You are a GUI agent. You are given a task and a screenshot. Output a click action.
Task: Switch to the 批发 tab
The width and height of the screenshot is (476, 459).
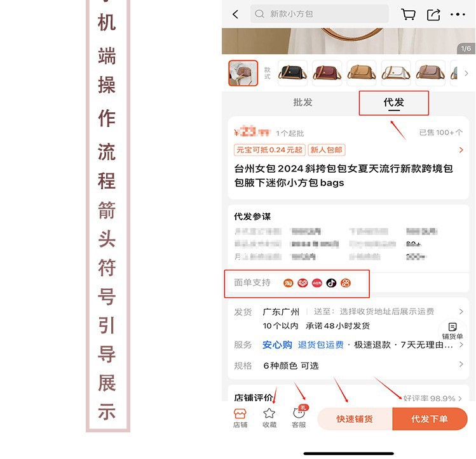(x=303, y=102)
